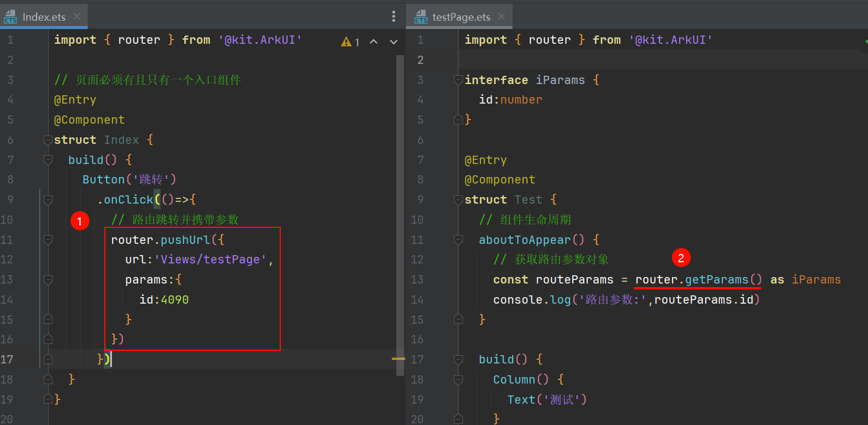Click the 'Views/testPage' url string
Image resolution: width=868 pixels, height=425 pixels.
click(x=211, y=260)
